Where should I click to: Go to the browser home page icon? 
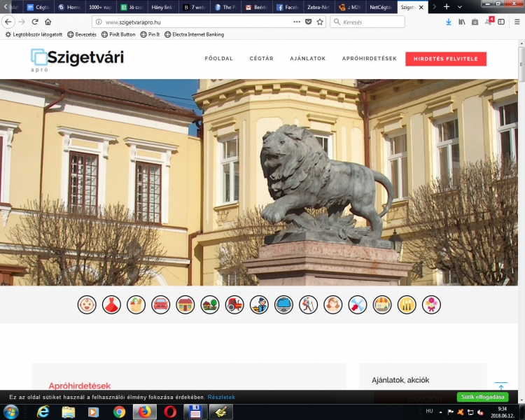tap(48, 22)
